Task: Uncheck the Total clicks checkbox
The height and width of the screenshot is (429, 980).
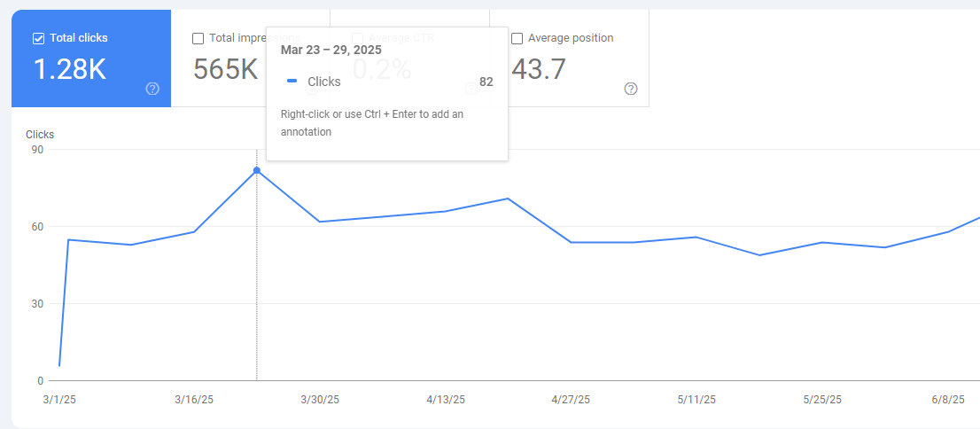Action: 38,38
